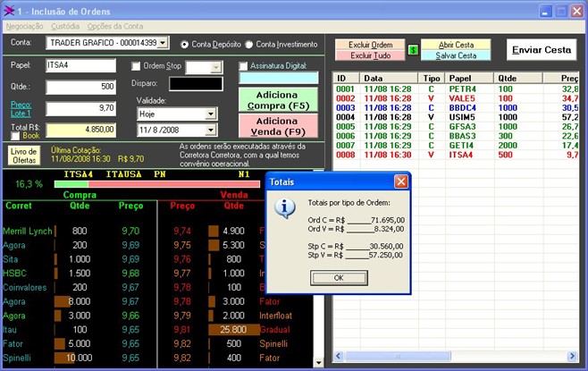The height and width of the screenshot is (371, 588).
Task: Open the Negociação menu
Action: (x=25, y=26)
